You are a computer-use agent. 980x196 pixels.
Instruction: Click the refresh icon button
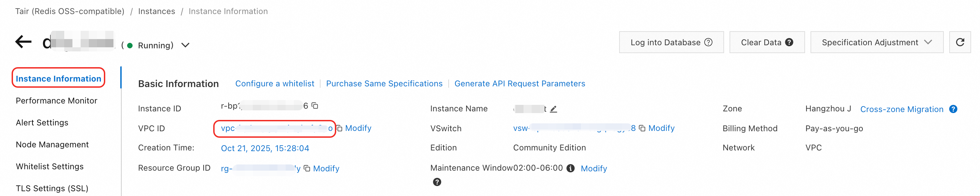tap(959, 42)
